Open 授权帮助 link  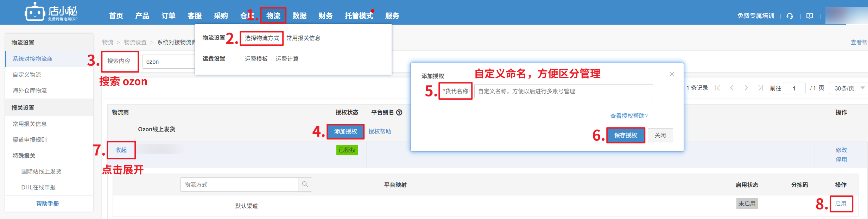(x=380, y=131)
